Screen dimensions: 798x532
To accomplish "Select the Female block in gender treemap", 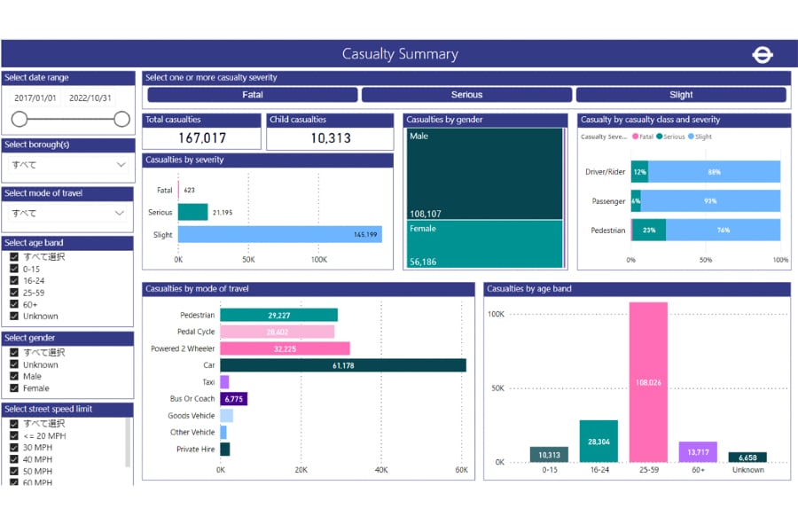I will pos(485,243).
